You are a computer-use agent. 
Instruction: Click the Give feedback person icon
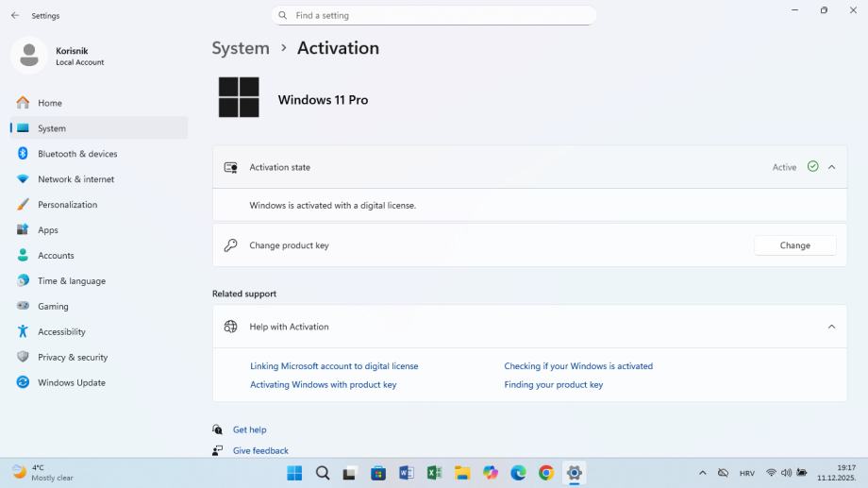pyautogui.click(x=218, y=451)
